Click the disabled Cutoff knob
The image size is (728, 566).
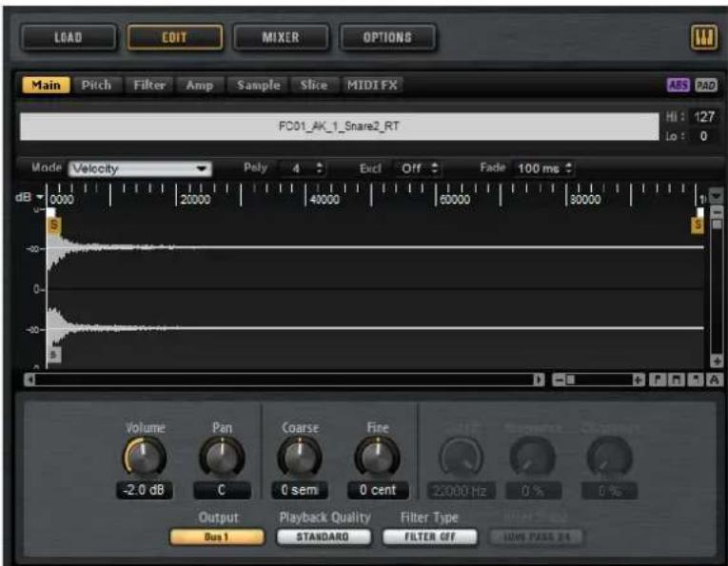pos(461,458)
